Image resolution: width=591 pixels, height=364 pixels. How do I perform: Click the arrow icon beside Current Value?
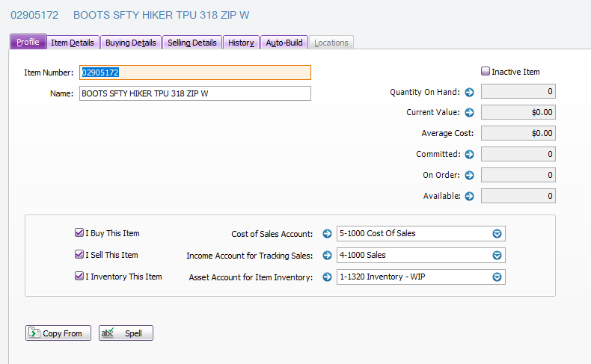pos(470,113)
